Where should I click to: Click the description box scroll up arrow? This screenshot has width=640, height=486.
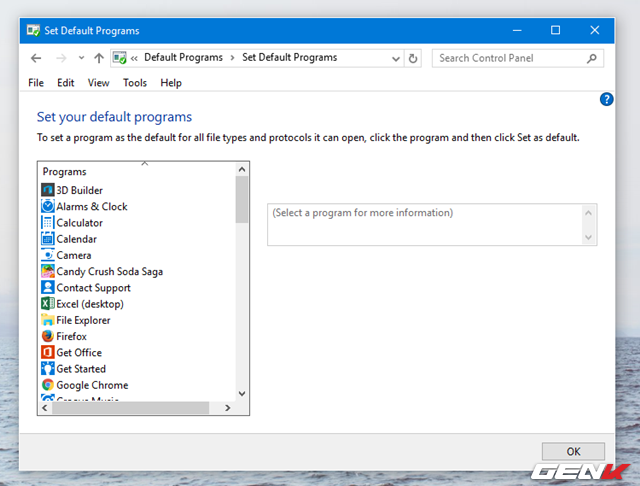(588, 213)
